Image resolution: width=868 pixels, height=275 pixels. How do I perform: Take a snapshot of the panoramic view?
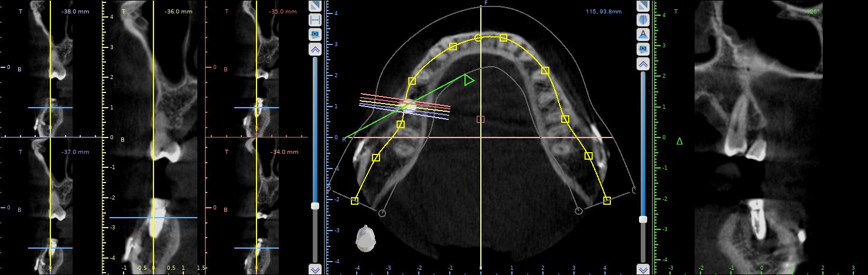coord(643,48)
